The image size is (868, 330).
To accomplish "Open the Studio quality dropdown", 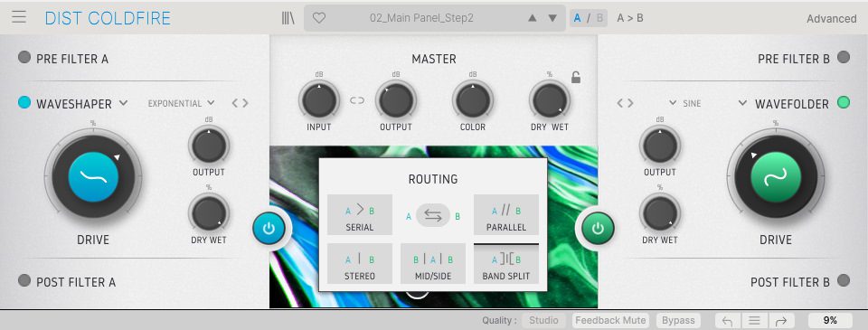I will click(x=543, y=320).
